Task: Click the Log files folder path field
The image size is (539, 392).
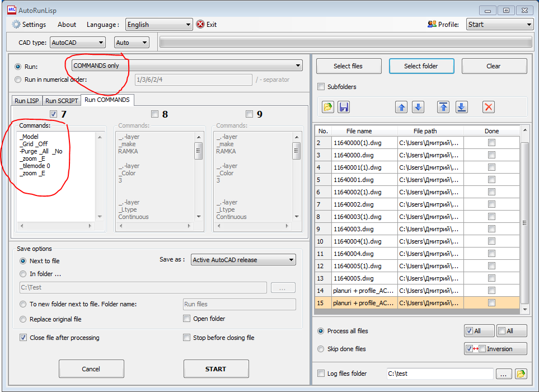Action: [x=439, y=374]
